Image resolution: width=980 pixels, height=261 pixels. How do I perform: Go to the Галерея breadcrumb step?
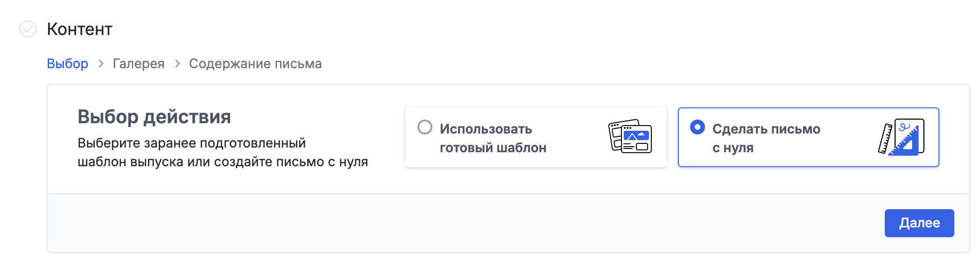pos(139,63)
